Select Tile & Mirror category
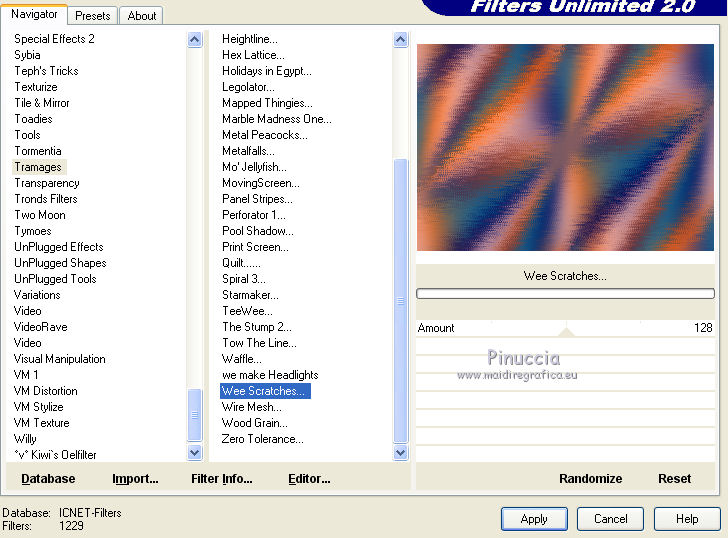The height and width of the screenshot is (538, 728). coord(42,103)
